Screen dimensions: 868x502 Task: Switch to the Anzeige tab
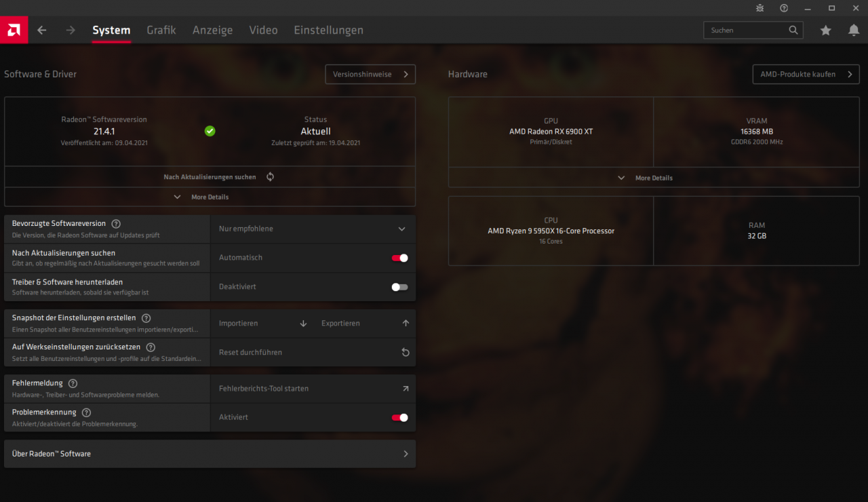point(212,31)
